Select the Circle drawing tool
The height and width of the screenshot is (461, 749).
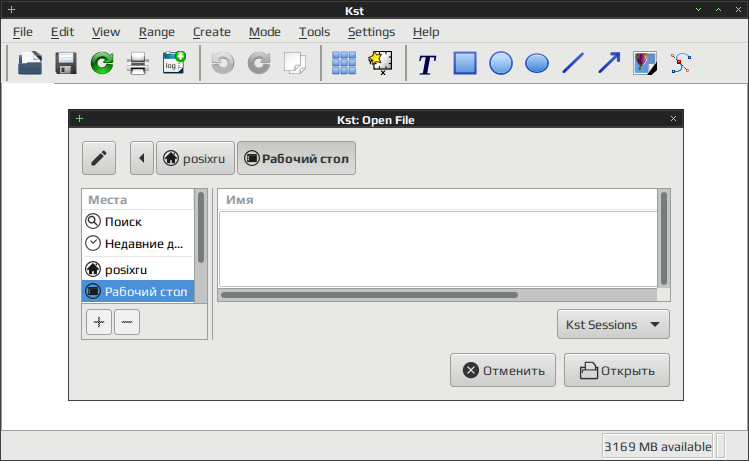click(501, 63)
